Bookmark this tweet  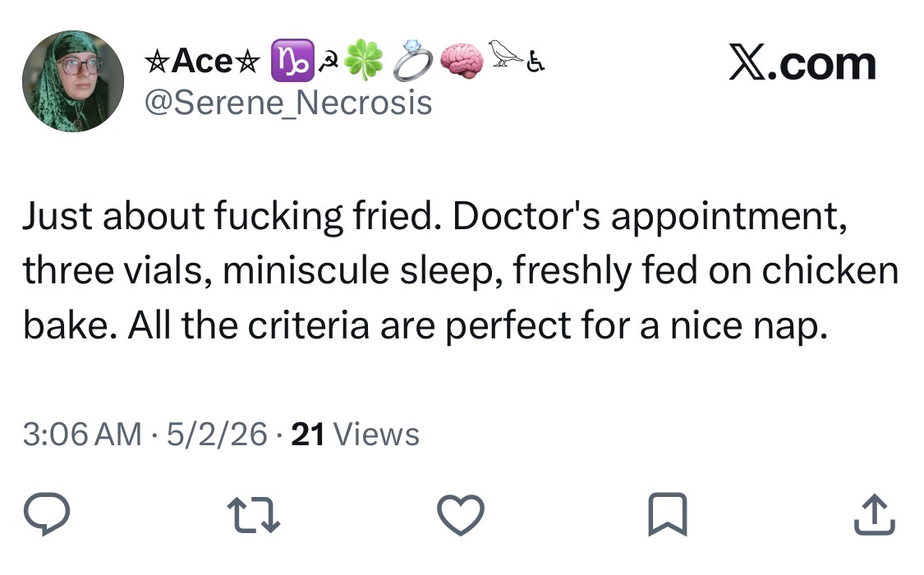coord(668,514)
